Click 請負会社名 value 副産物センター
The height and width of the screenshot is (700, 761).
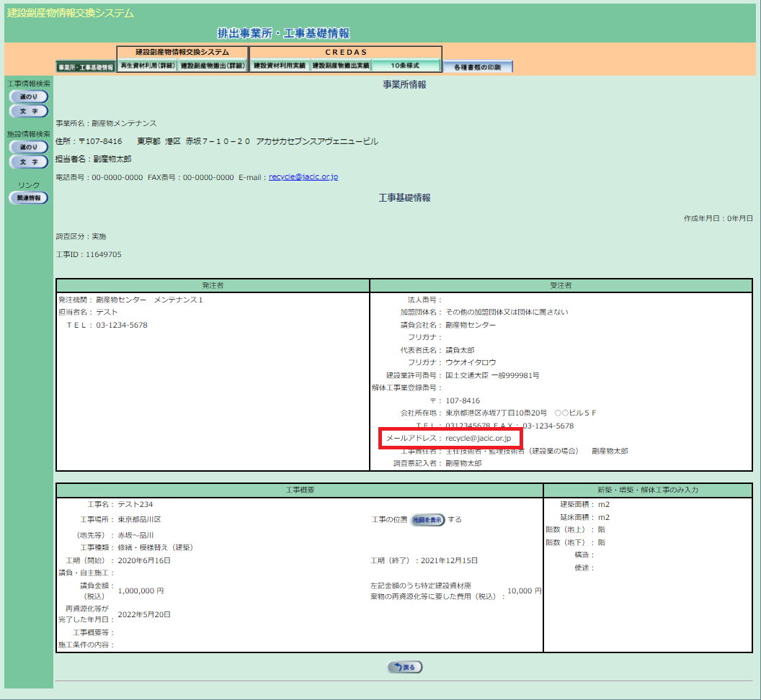click(x=471, y=325)
